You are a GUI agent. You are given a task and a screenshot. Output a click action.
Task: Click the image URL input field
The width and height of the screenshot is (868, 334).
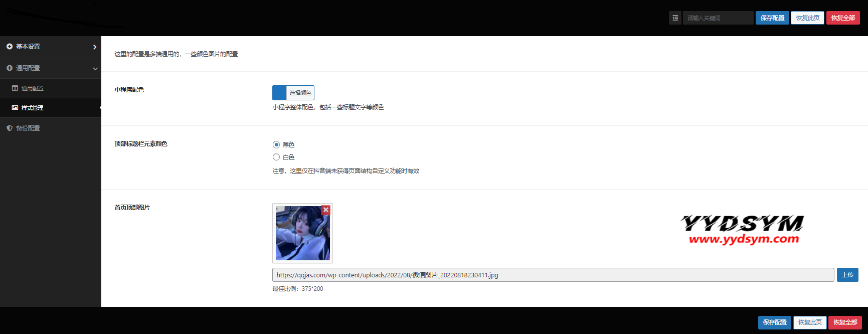click(x=553, y=275)
